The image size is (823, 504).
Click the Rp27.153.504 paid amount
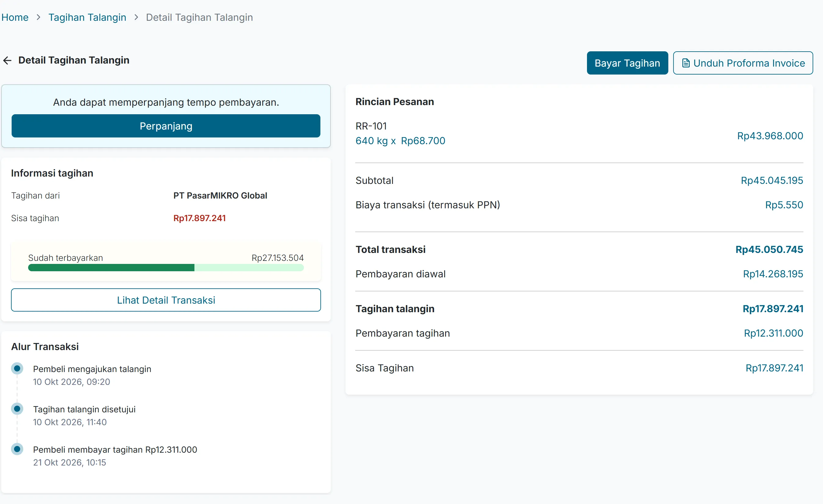[278, 258]
